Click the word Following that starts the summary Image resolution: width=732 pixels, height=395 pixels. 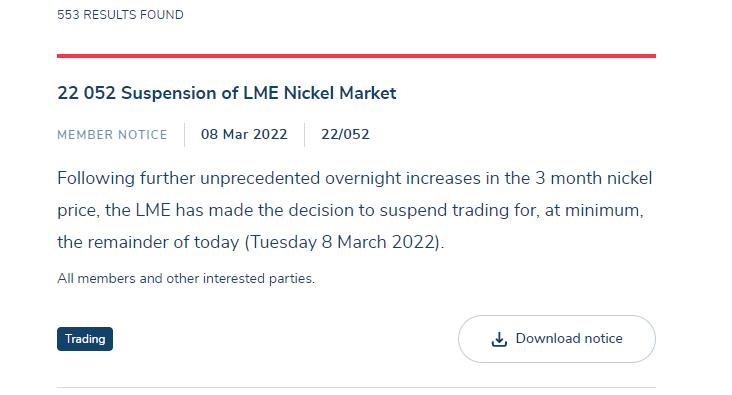pos(96,179)
